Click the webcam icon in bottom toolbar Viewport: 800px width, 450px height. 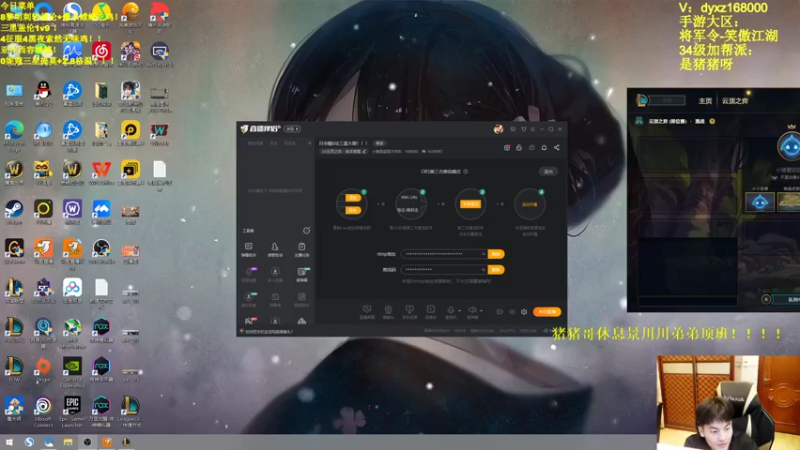click(x=388, y=310)
